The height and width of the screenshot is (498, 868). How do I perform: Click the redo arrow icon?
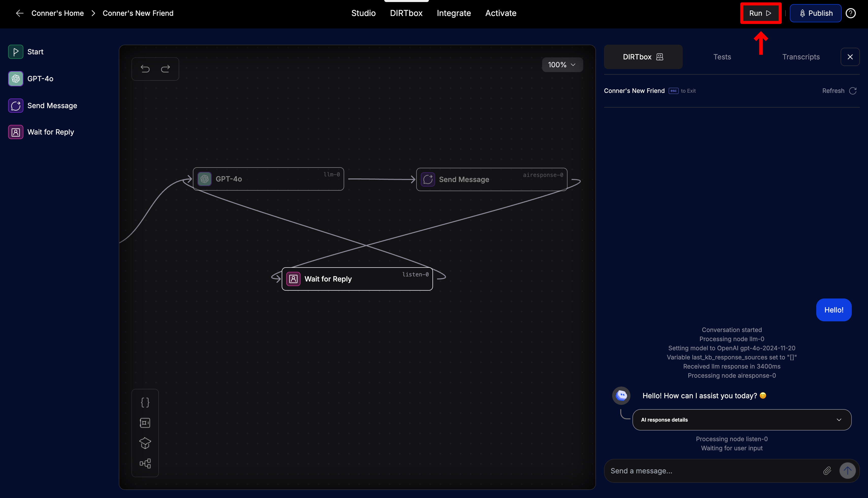[x=165, y=69]
